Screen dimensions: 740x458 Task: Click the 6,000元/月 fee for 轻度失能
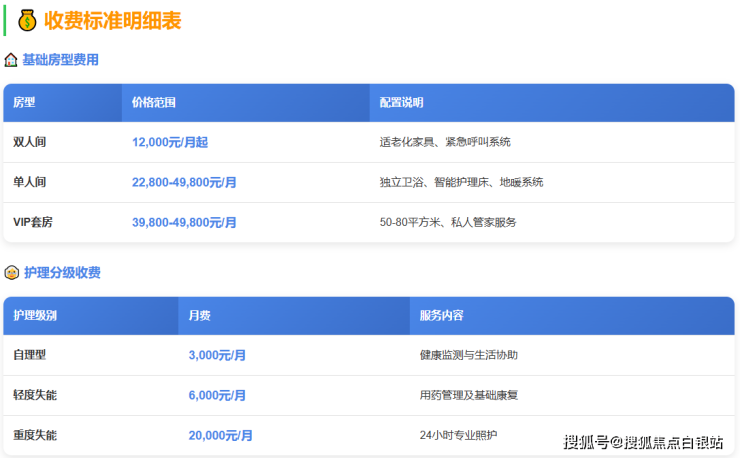(x=217, y=395)
